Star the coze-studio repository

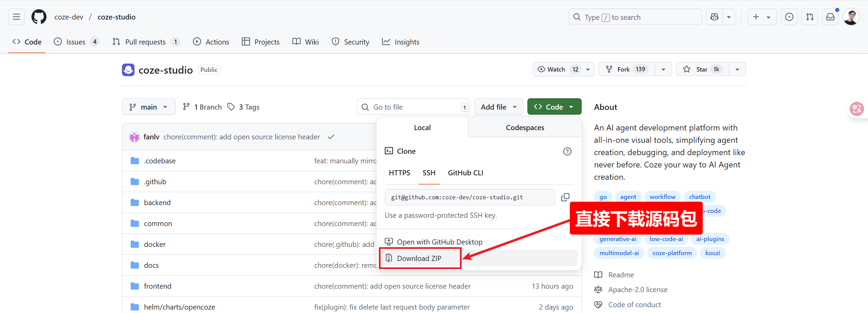coord(703,69)
